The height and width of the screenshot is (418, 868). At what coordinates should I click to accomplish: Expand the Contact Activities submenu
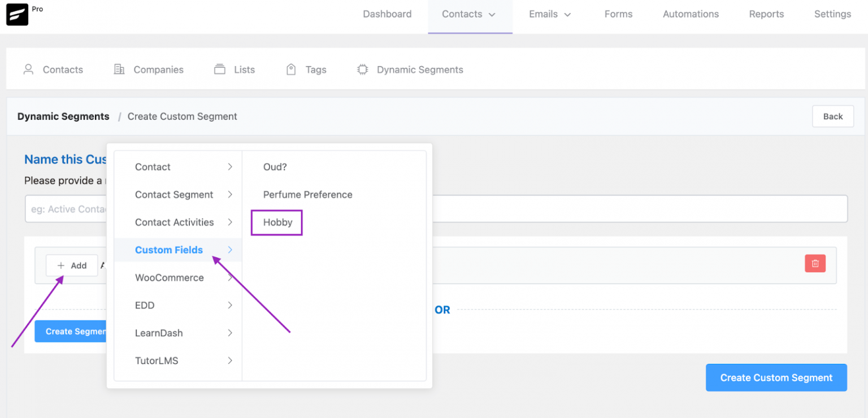pos(174,222)
